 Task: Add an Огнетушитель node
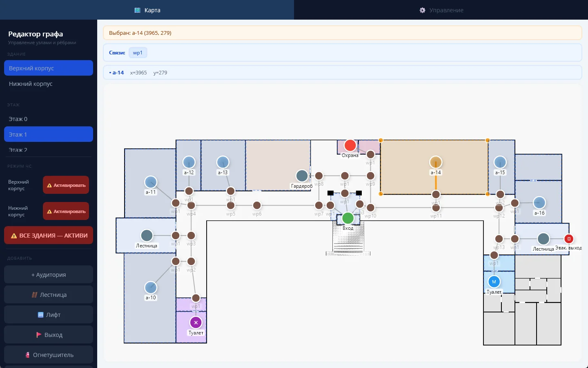pyautogui.click(x=49, y=355)
